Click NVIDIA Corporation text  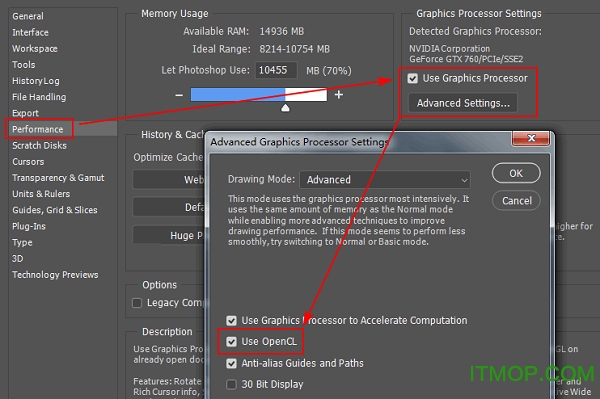click(449, 49)
